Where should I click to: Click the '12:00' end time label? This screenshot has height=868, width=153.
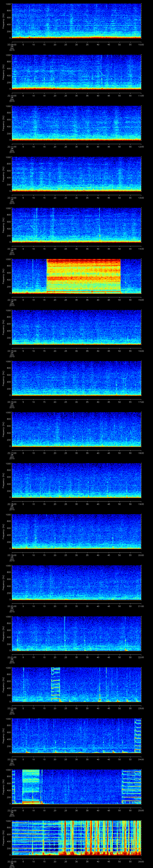point(141,146)
